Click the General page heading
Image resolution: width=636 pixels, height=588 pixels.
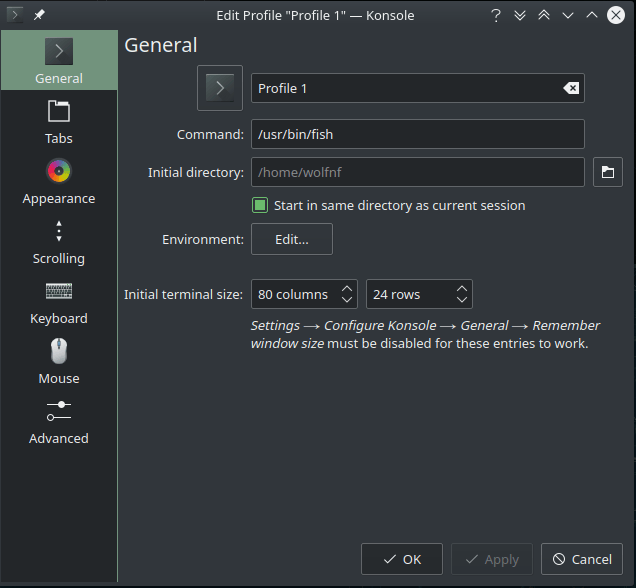161,45
